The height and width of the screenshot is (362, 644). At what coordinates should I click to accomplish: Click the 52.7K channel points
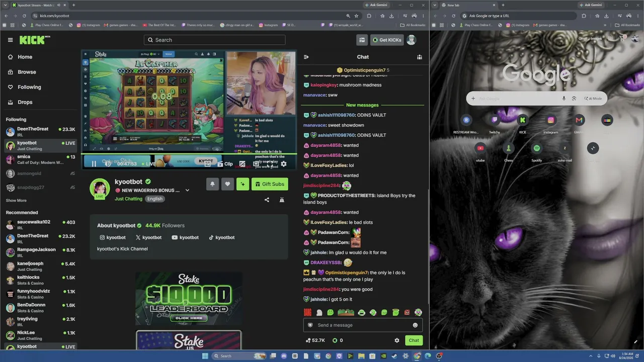[315, 340]
